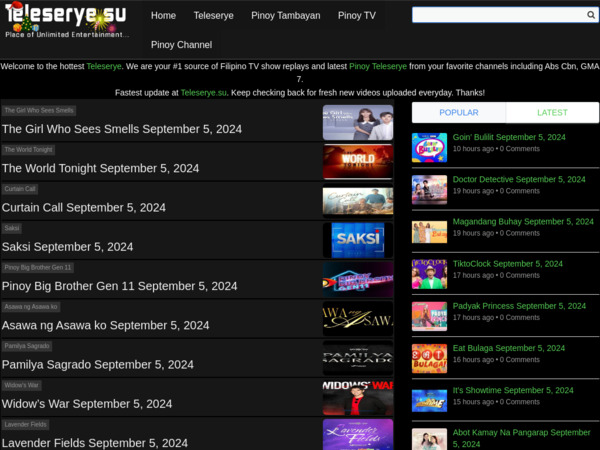600x450 pixels.
Task: Click the Saksi thumbnail image
Action: click(358, 240)
